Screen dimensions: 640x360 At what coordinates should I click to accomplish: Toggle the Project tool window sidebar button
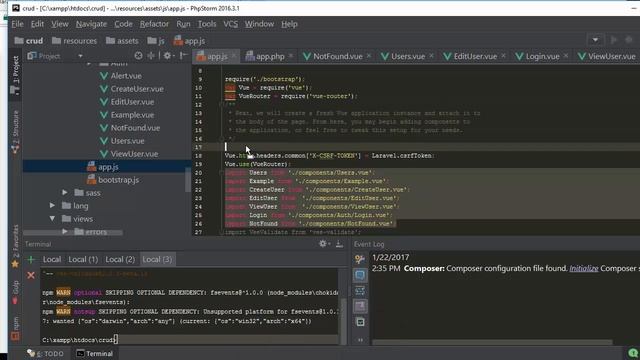16,75
